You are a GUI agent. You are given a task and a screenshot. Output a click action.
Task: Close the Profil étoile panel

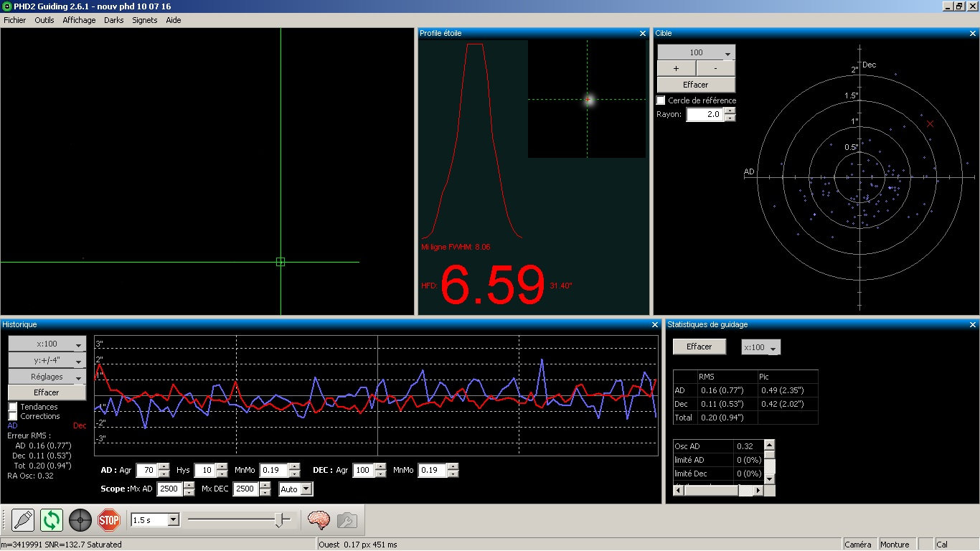click(643, 34)
